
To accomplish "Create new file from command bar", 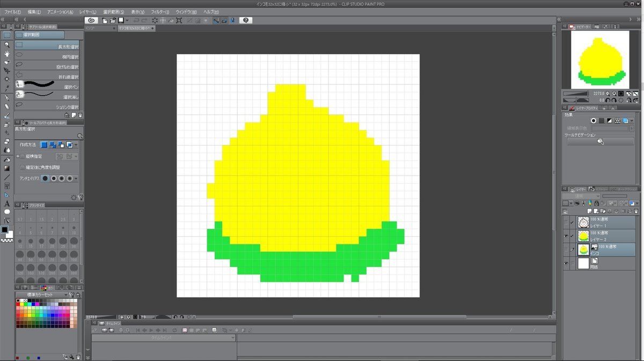I will point(105,20).
